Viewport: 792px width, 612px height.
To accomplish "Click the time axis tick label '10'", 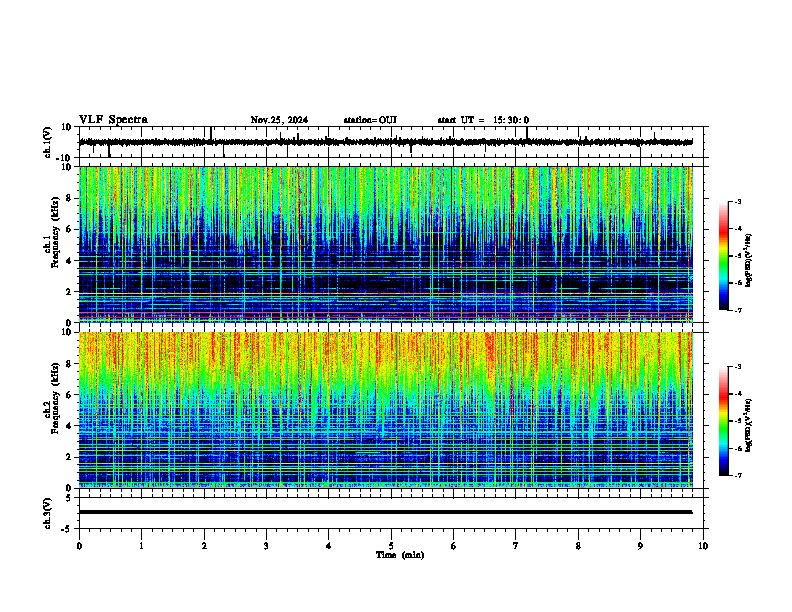I will tap(703, 546).
